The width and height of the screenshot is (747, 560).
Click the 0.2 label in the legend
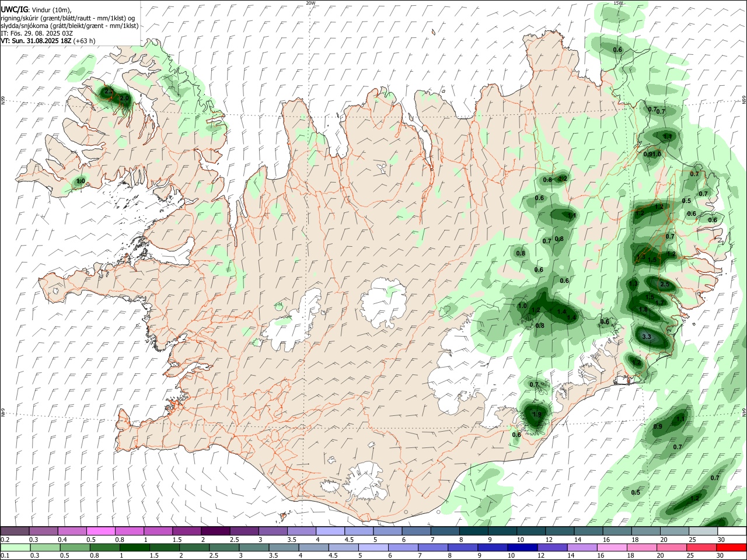click(x=5, y=540)
